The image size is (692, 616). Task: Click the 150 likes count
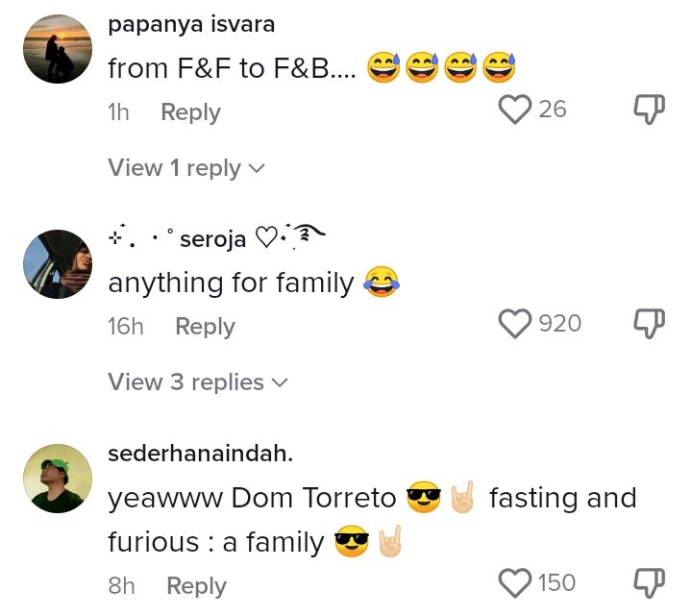point(556,583)
